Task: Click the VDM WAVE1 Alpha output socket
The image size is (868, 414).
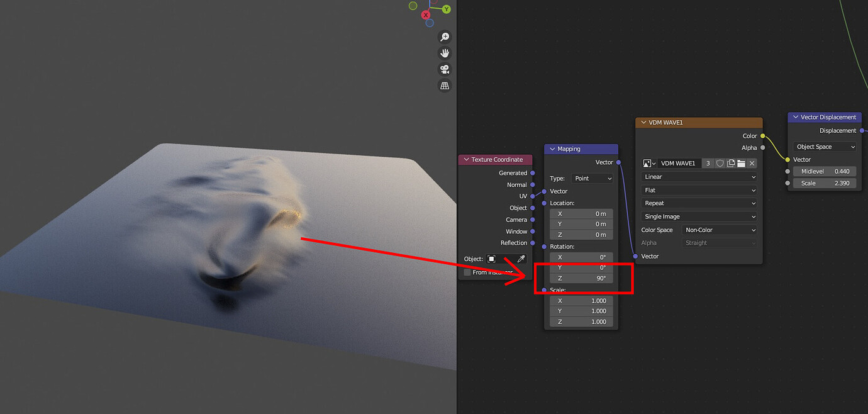Action: click(x=763, y=148)
